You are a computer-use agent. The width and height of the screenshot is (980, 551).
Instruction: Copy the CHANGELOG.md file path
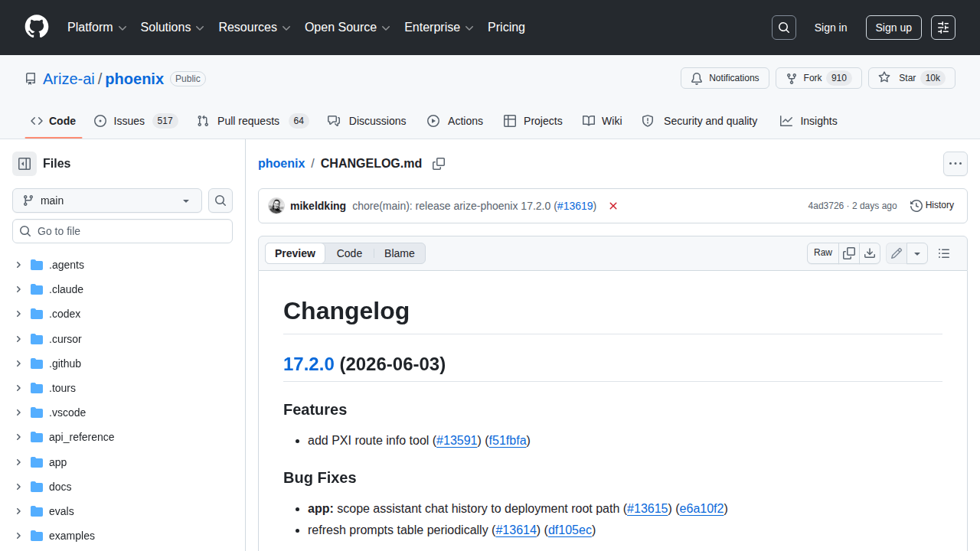439,164
